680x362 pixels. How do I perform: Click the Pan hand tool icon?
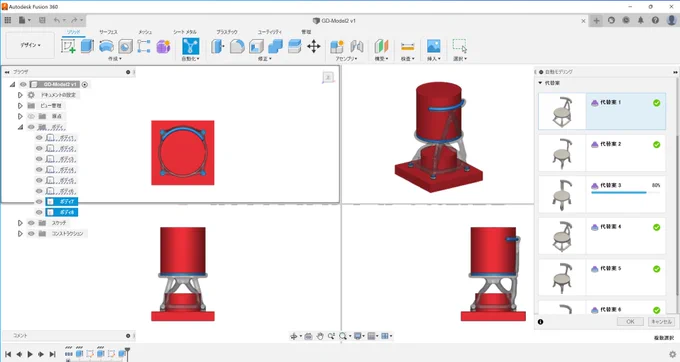(x=320, y=336)
